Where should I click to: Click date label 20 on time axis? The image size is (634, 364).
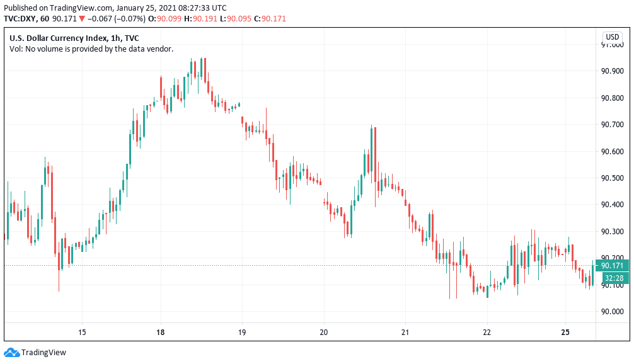[324, 332]
